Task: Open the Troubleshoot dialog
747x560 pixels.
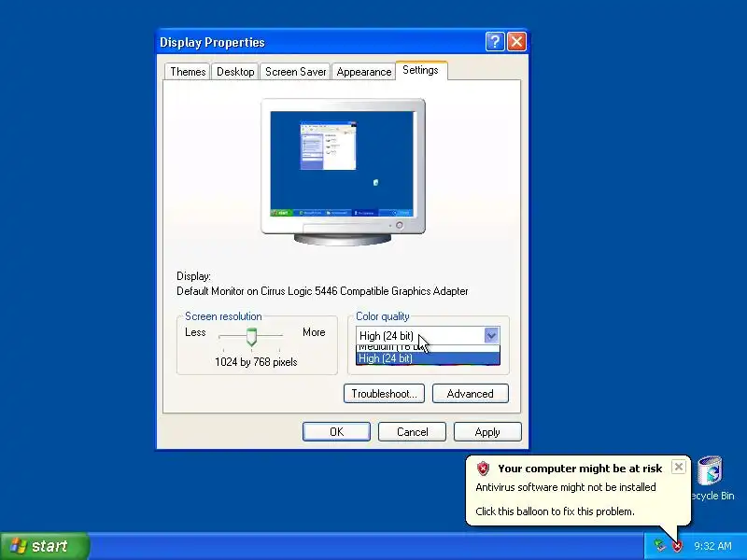Action: [384, 393]
